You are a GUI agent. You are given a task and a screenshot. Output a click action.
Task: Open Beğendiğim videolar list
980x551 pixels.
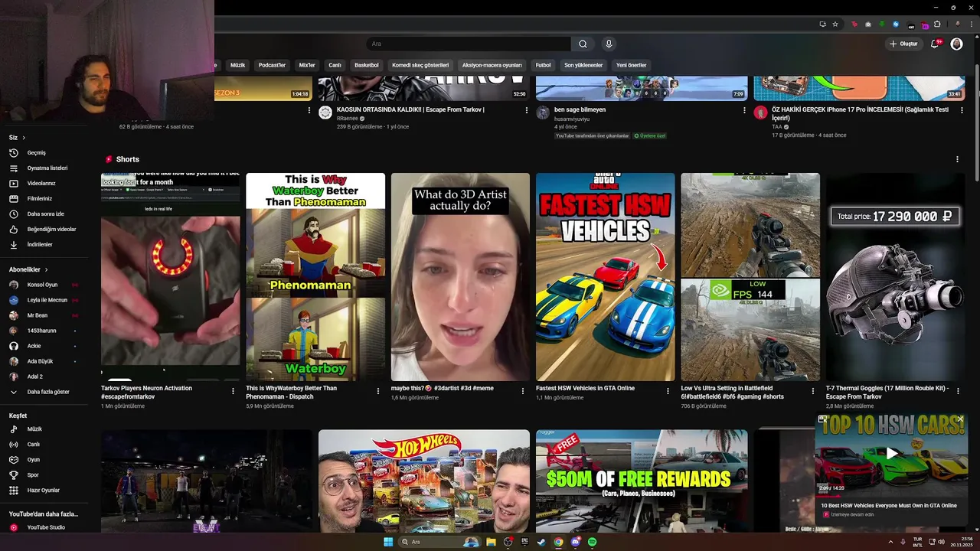coord(46,229)
